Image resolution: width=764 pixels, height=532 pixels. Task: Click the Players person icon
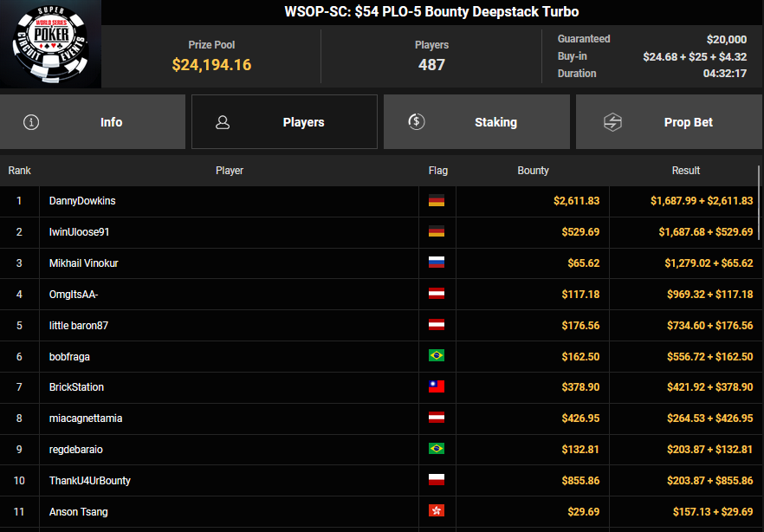click(x=223, y=122)
